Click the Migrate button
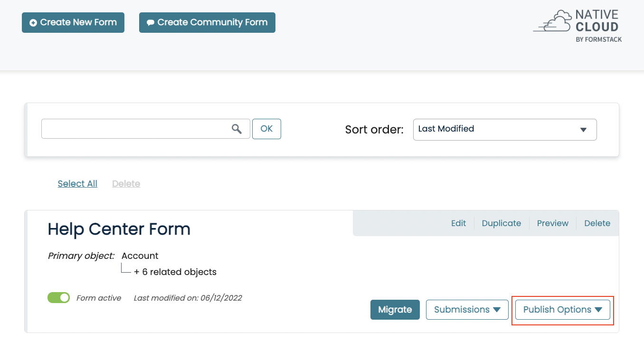This screenshot has width=644, height=342. [395, 309]
